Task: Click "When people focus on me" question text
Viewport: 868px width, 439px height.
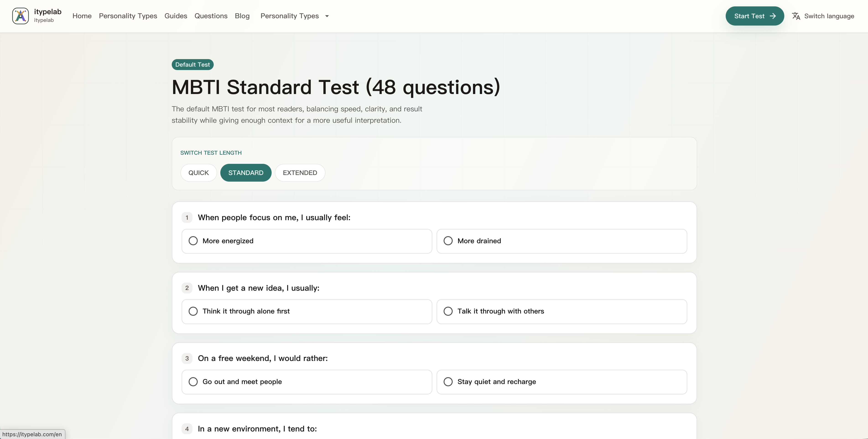Action: coord(274,217)
